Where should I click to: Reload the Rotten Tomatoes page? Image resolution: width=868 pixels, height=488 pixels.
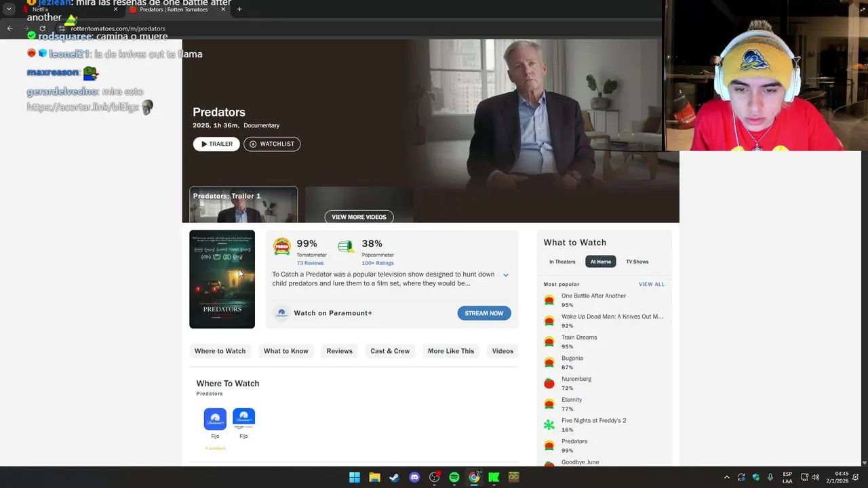[x=42, y=28]
